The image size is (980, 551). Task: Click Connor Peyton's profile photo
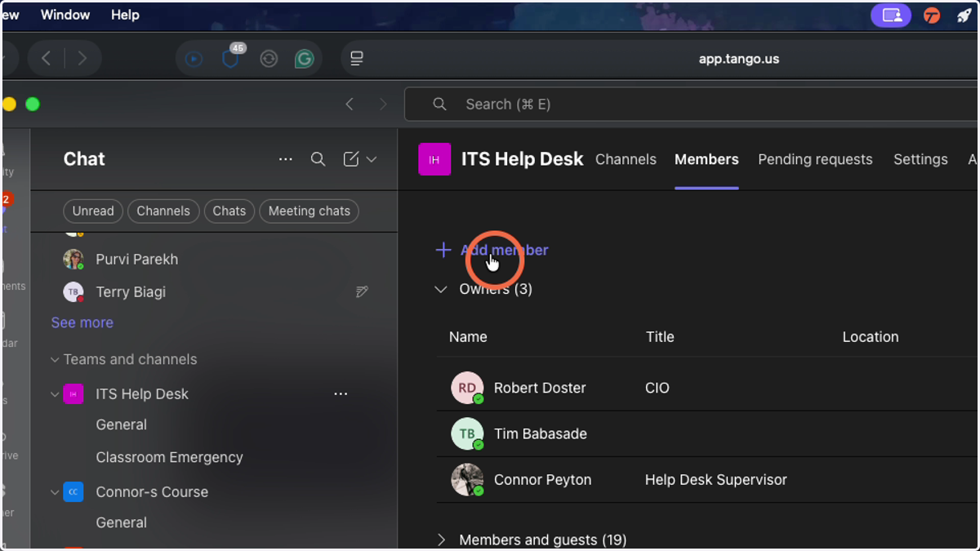[x=467, y=479]
